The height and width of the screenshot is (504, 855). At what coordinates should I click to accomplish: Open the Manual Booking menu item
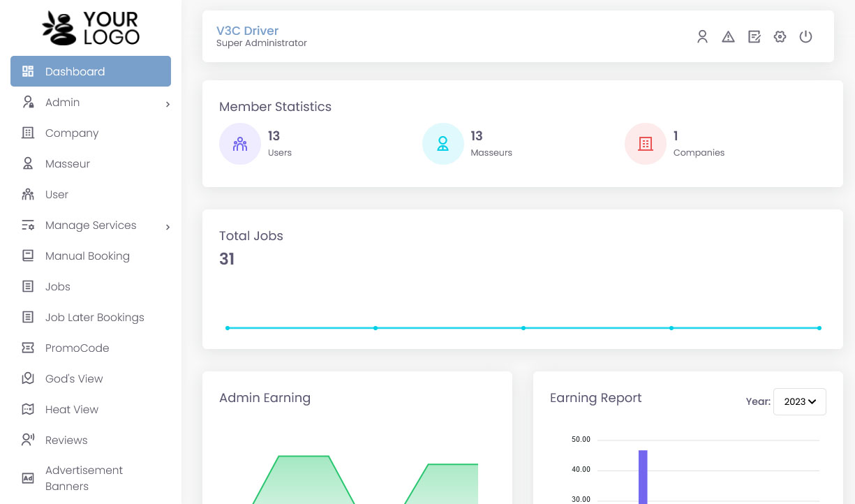pos(87,256)
